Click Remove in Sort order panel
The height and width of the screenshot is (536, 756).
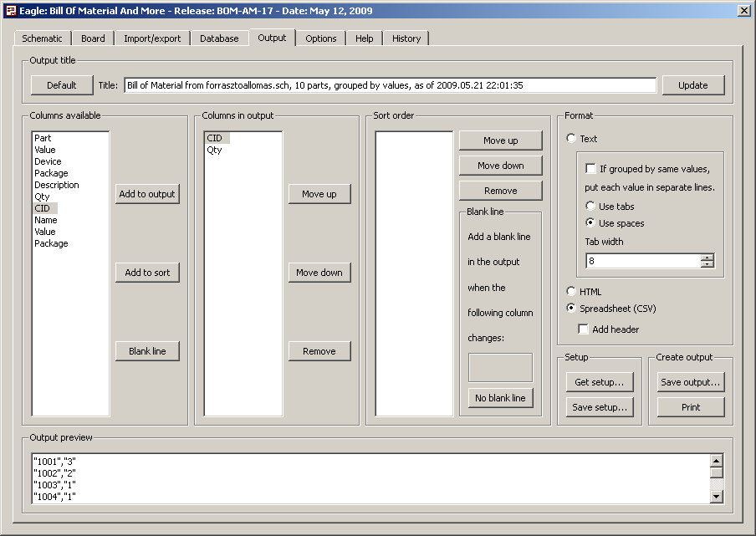(500, 191)
